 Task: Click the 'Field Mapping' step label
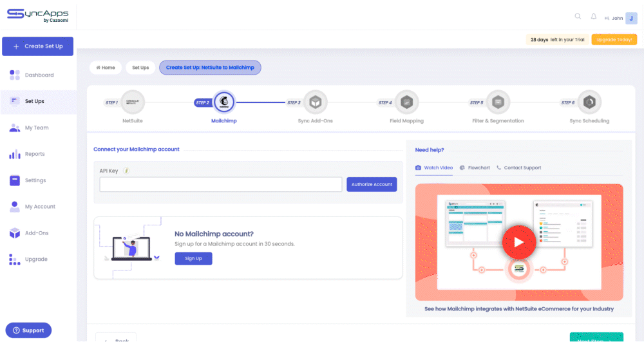(406, 120)
